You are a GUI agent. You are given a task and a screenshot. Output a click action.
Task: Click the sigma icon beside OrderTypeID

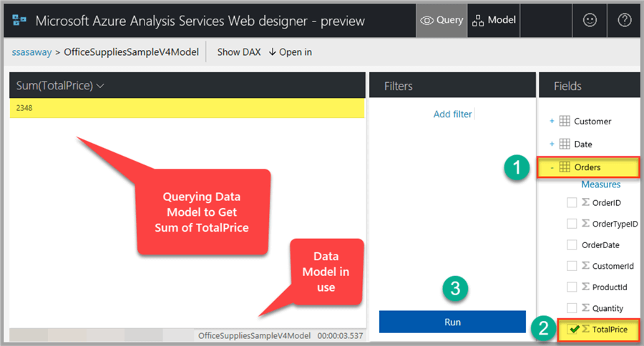[x=585, y=223]
